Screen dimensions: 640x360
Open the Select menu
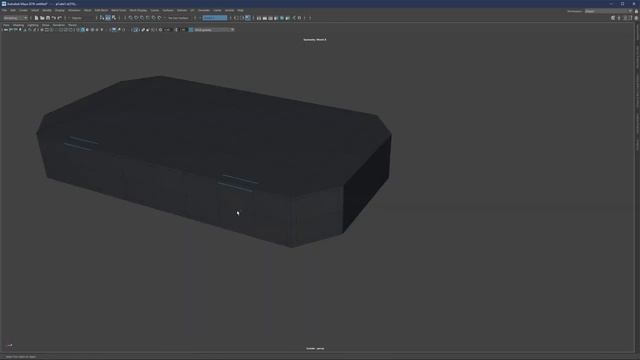(x=35, y=10)
